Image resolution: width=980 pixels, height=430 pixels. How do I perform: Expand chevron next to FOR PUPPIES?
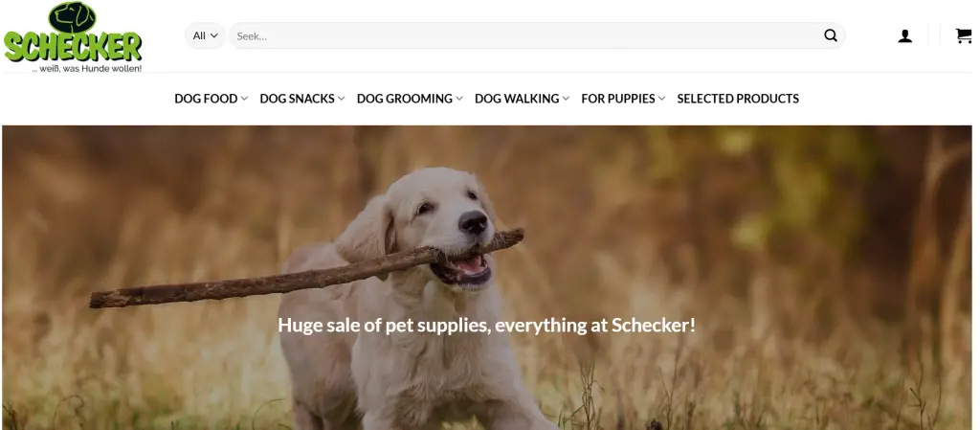tap(662, 99)
